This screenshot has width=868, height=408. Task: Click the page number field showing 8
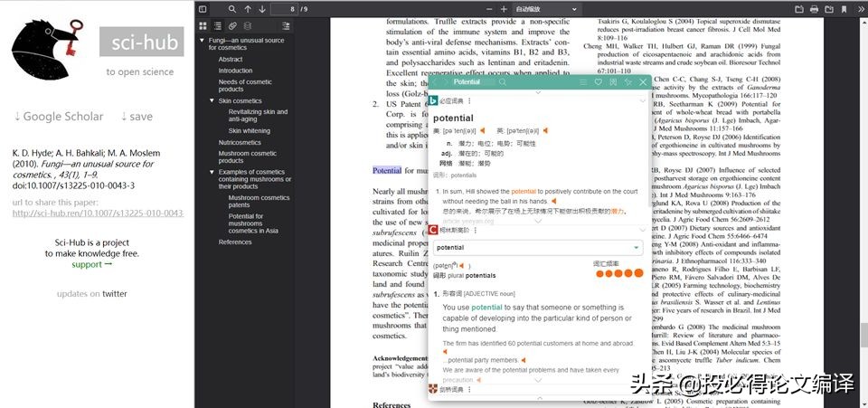tap(285, 9)
